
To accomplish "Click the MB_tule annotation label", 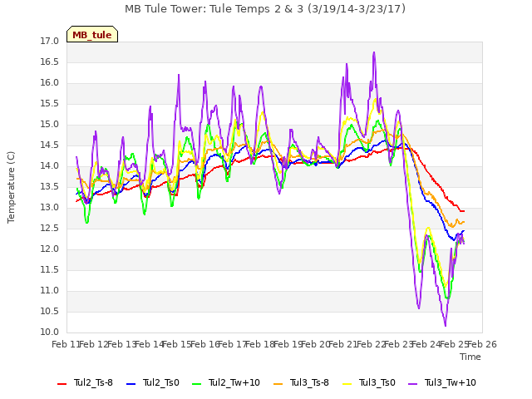I will click(92, 34).
